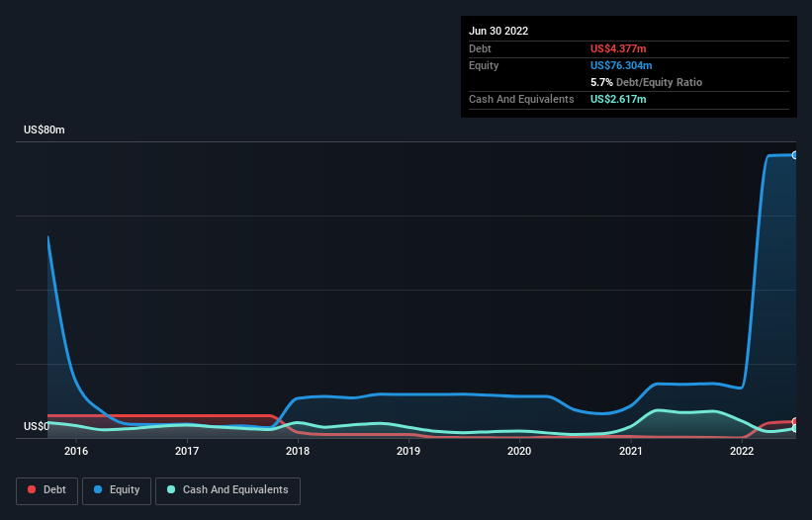Select the Equity endpoint marker at Jun 2022

point(795,155)
